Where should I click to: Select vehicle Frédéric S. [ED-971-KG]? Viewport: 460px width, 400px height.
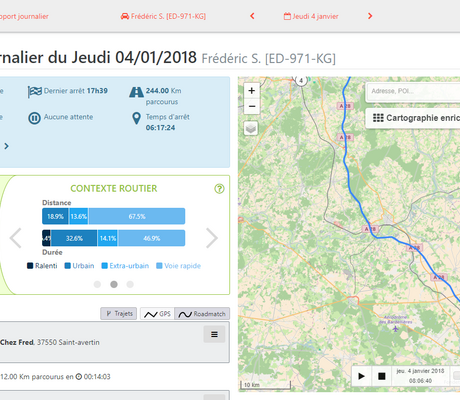tap(163, 16)
